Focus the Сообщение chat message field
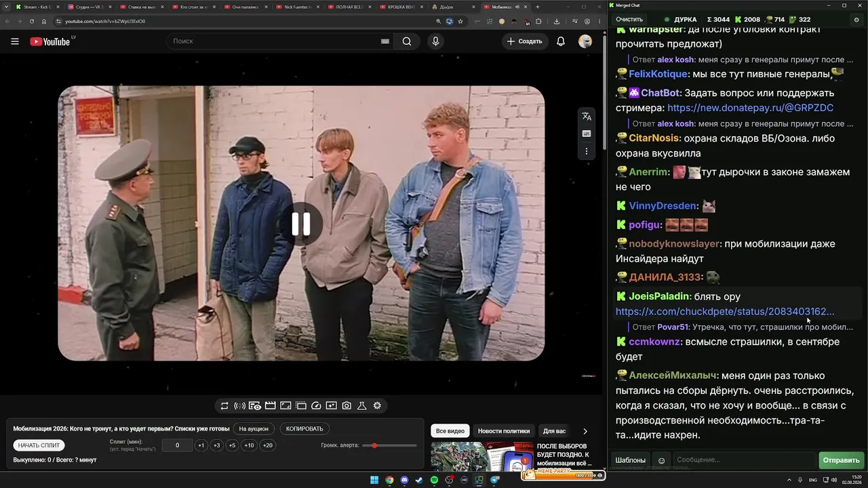The width and height of the screenshot is (868, 488). tap(744, 460)
